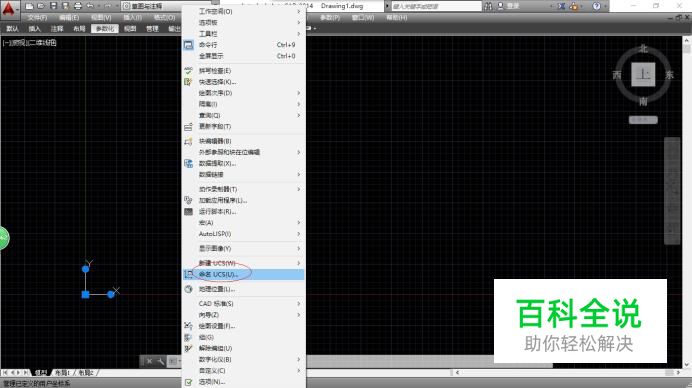Click the 块编辑器(B) block editor icon
The image size is (692, 388).
(x=188, y=141)
